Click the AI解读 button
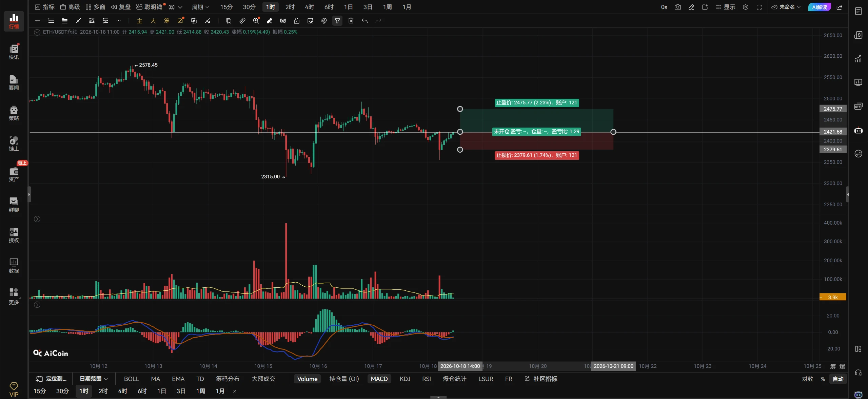 click(x=819, y=7)
